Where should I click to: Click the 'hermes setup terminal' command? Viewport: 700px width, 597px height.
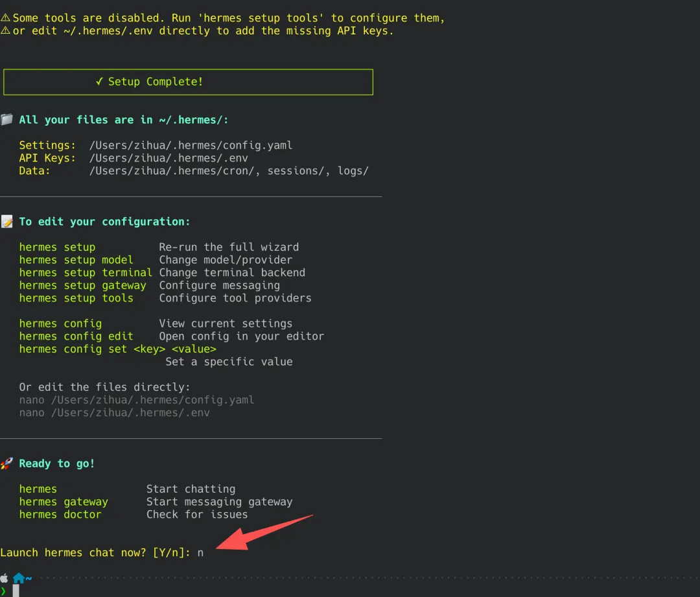pyautogui.click(x=86, y=272)
